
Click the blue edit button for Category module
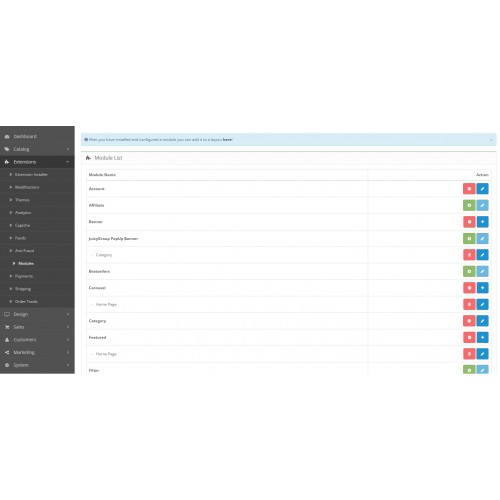click(x=482, y=321)
